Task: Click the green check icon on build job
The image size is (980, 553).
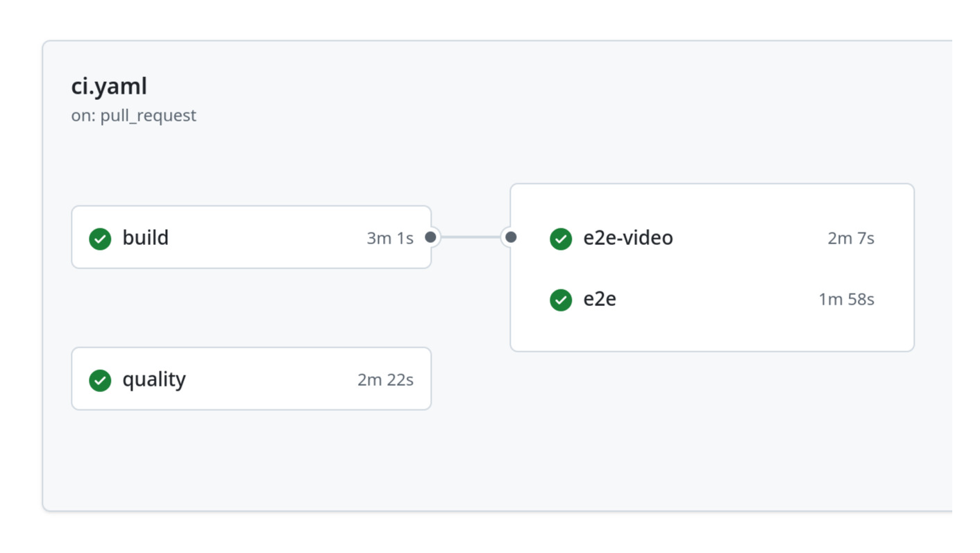Action: 99,238
